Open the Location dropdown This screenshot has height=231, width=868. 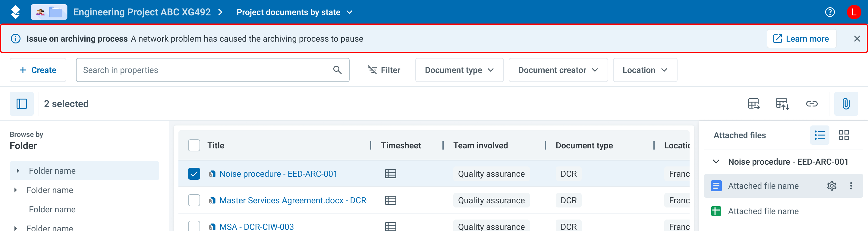[645, 70]
